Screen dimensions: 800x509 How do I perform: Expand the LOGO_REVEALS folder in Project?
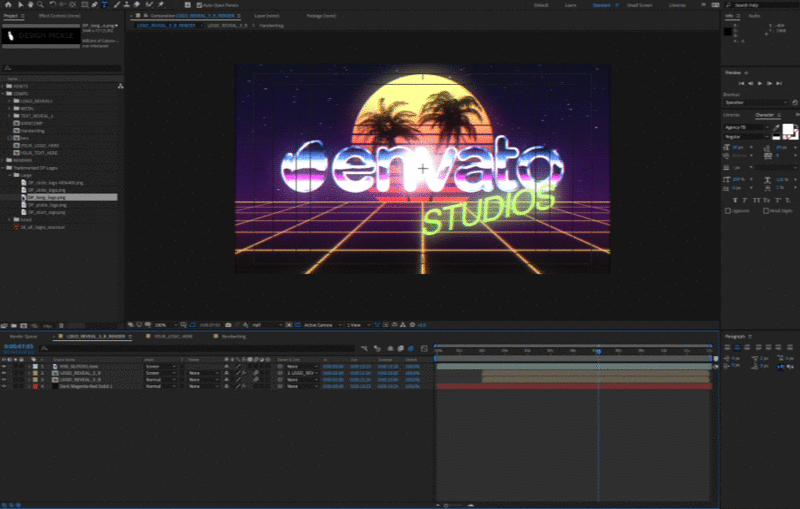(x=10, y=101)
